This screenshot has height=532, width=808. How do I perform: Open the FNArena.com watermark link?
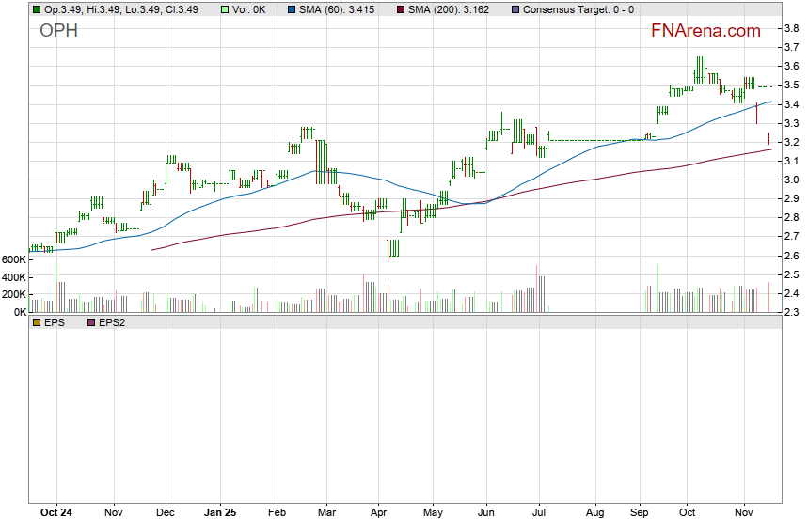pos(705,31)
